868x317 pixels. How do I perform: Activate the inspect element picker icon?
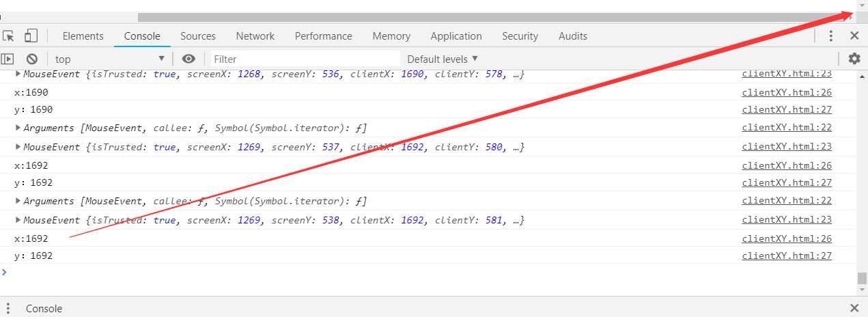9,36
